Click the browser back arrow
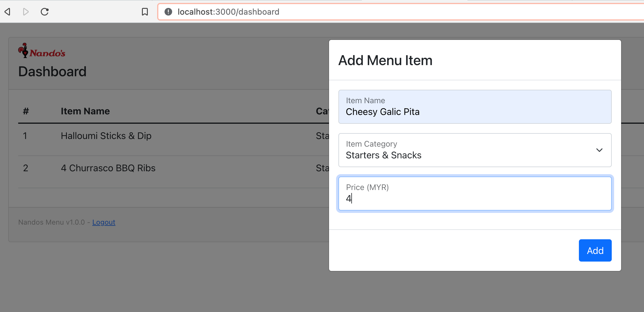644x312 pixels. [x=8, y=12]
